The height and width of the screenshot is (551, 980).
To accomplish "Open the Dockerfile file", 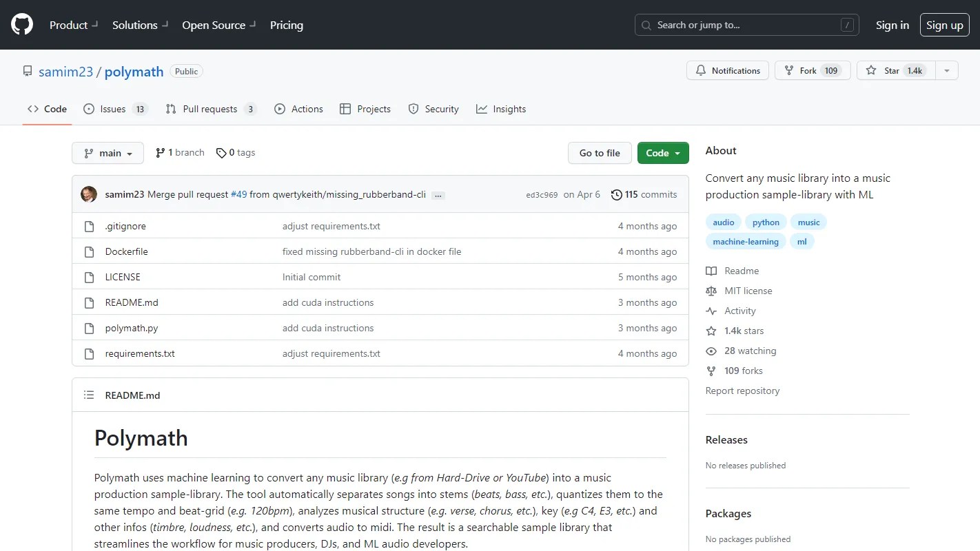I will click(x=127, y=251).
